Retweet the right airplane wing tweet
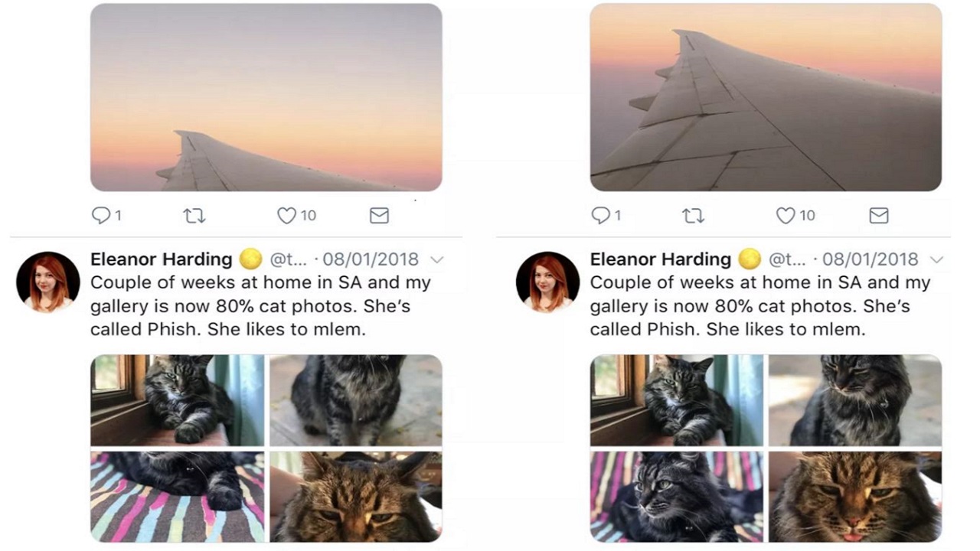This screenshot has width=980, height=551. pyautogui.click(x=693, y=216)
